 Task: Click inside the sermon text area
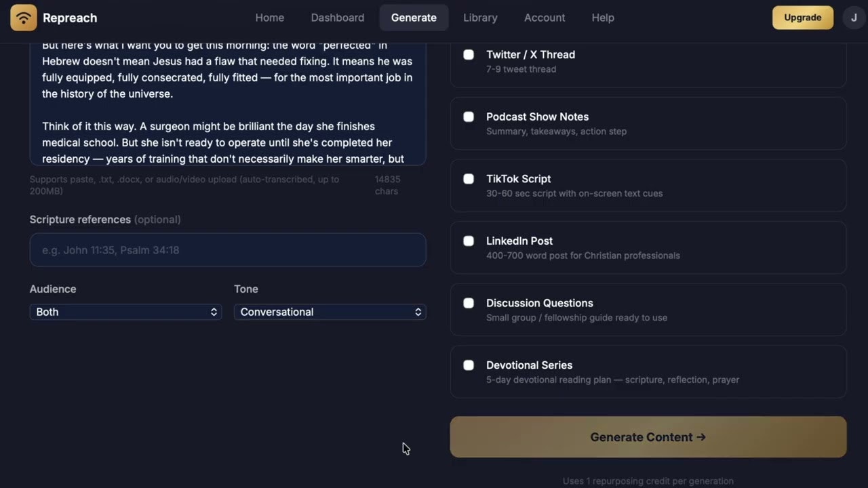(x=228, y=103)
